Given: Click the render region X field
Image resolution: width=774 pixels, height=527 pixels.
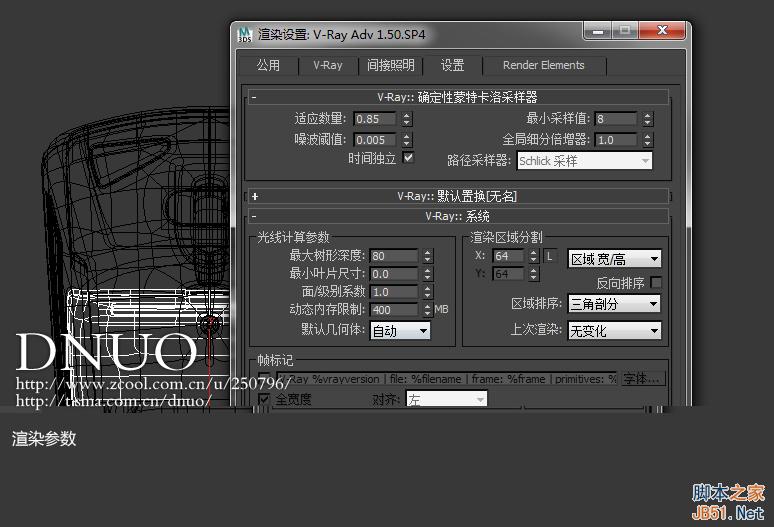Looking at the screenshot, I should 508,256.
